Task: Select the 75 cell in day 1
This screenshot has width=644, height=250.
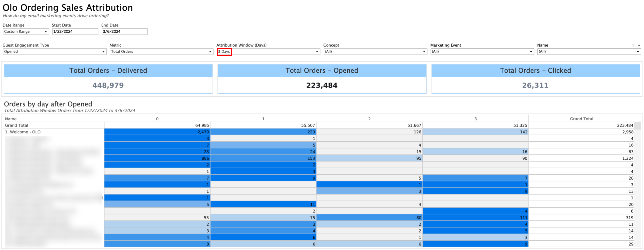Action: point(263,218)
